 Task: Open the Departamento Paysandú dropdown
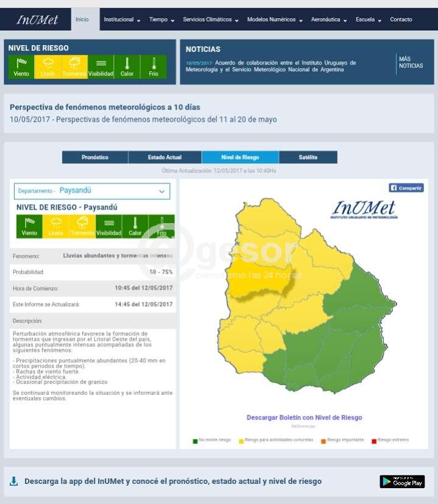pyautogui.click(x=92, y=191)
